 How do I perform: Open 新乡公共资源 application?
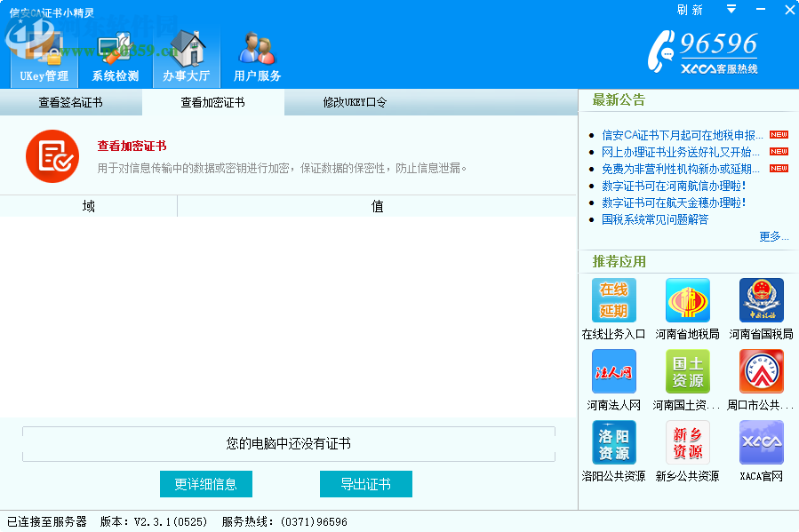[686, 442]
